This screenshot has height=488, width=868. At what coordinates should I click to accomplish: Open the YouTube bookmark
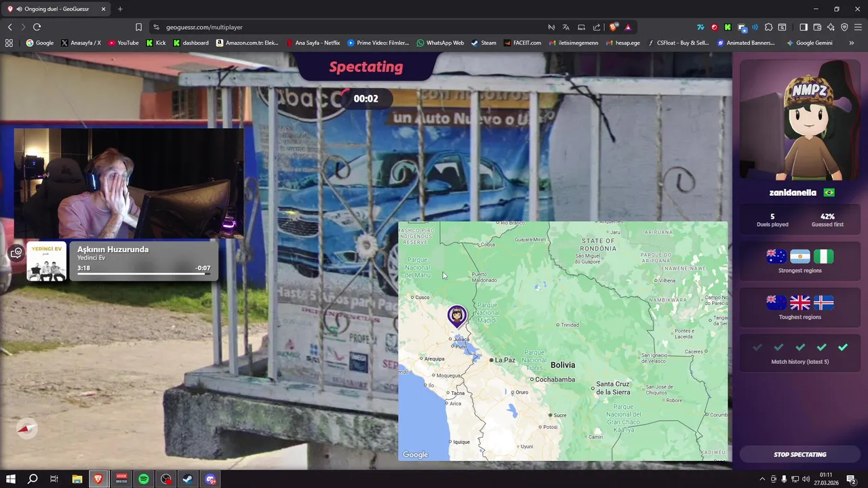point(123,43)
